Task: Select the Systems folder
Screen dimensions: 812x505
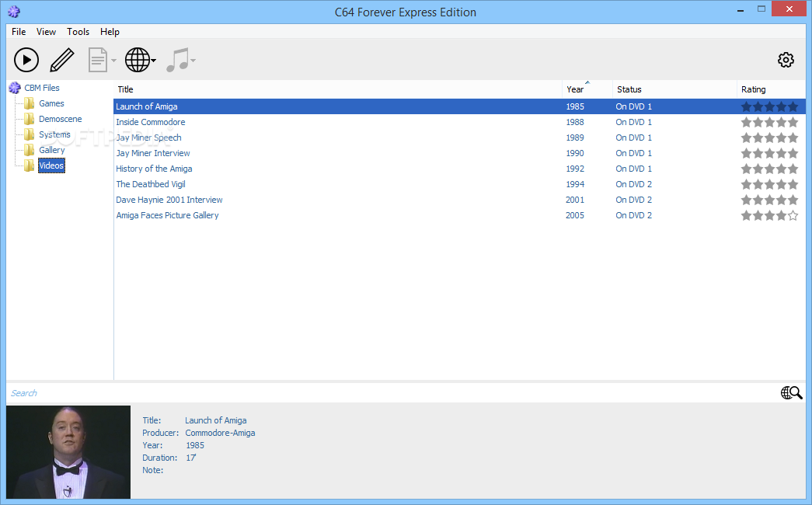Action: (x=54, y=134)
